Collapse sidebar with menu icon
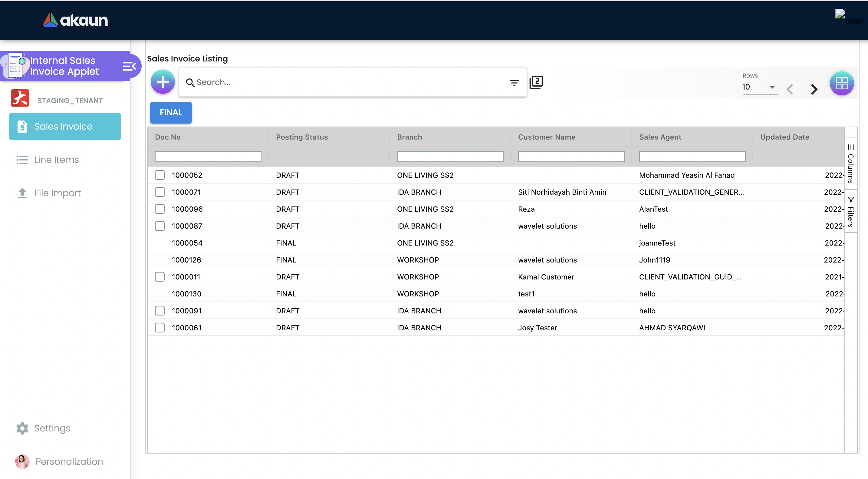 [129, 66]
